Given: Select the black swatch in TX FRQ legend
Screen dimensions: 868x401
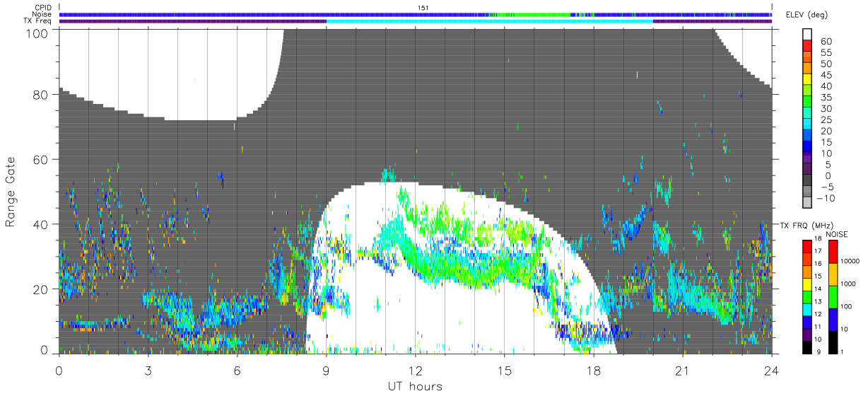Looking at the screenshot, I should (807, 347).
